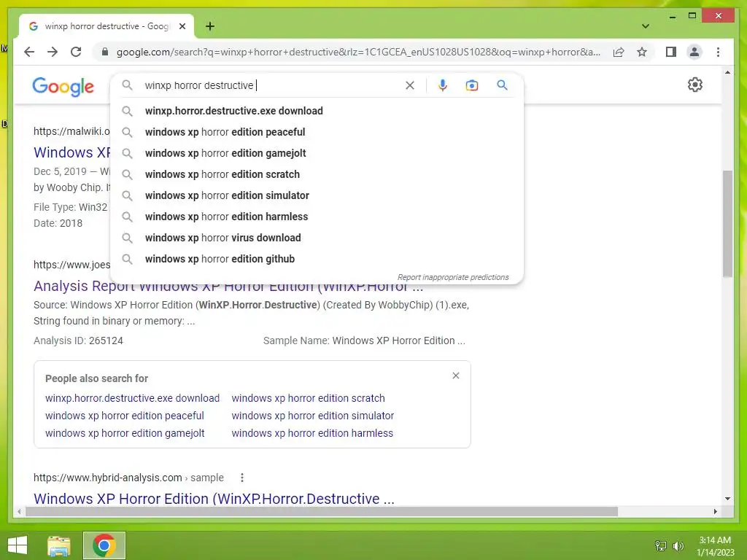Open the volume speaker tray icon
The height and width of the screenshot is (560, 747).
pos(678,545)
